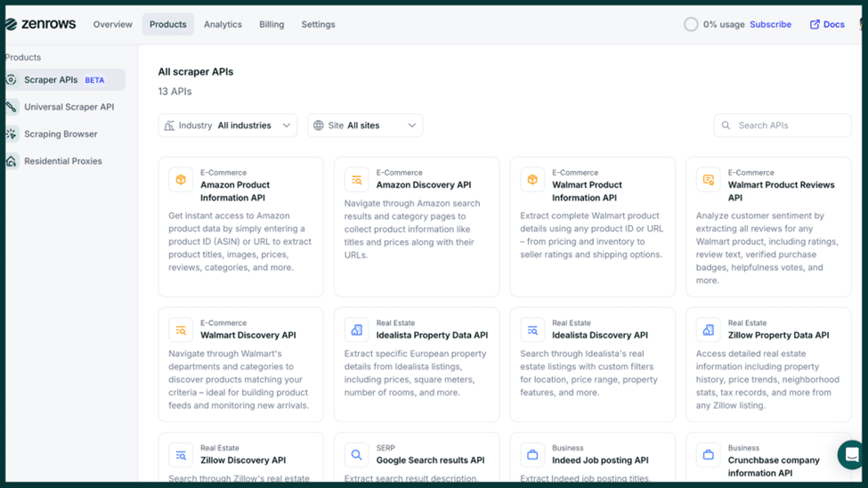Open Amazon Discovery API card title
Screen dimensions: 868x488
[424, 185]
